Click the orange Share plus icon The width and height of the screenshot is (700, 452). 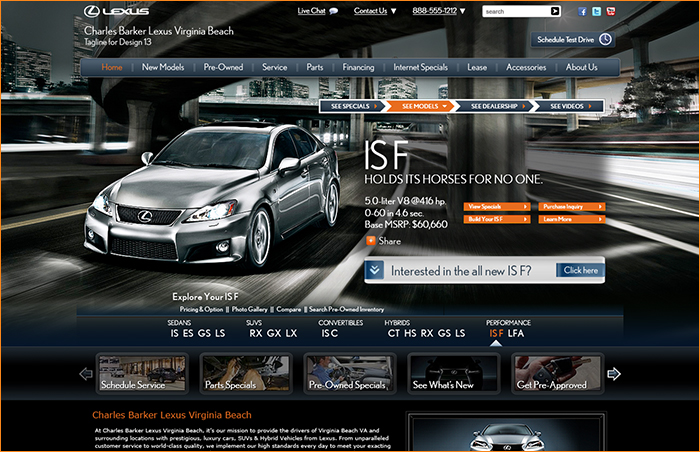[371, 241]
